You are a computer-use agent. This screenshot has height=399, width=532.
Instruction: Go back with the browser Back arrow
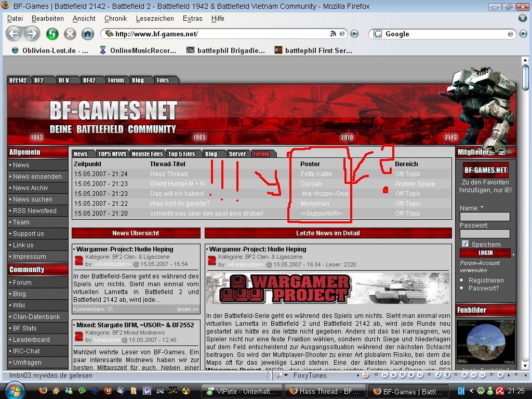(x=14, y=34)
